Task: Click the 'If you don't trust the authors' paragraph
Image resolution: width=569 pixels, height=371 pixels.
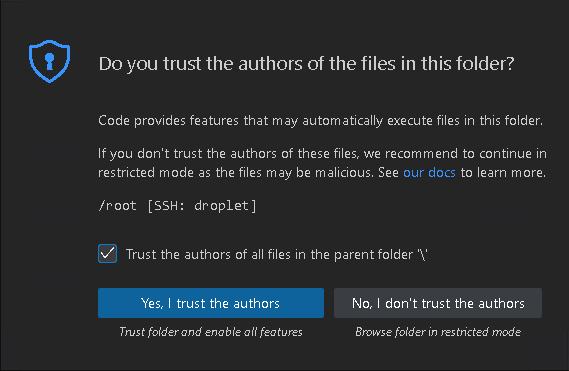Action: [x=322, y=163]
